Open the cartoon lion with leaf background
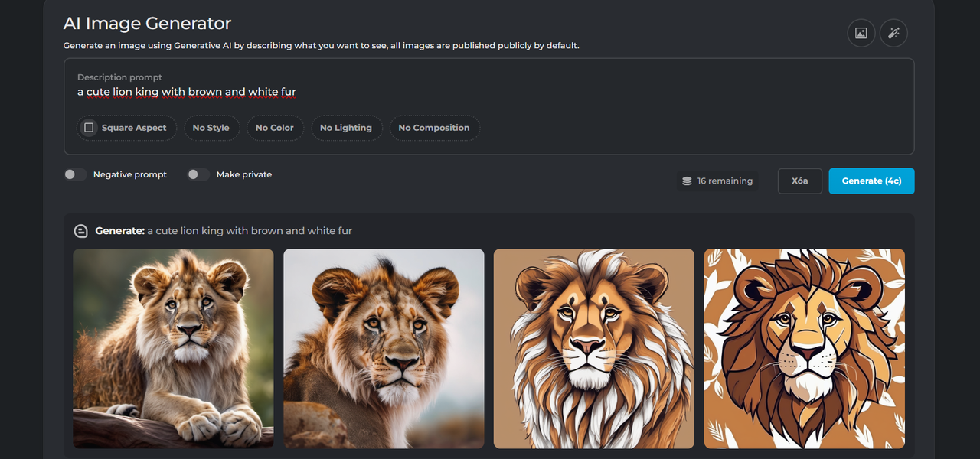The height and width of the screenshot is (459, 980). pos(804,348)
